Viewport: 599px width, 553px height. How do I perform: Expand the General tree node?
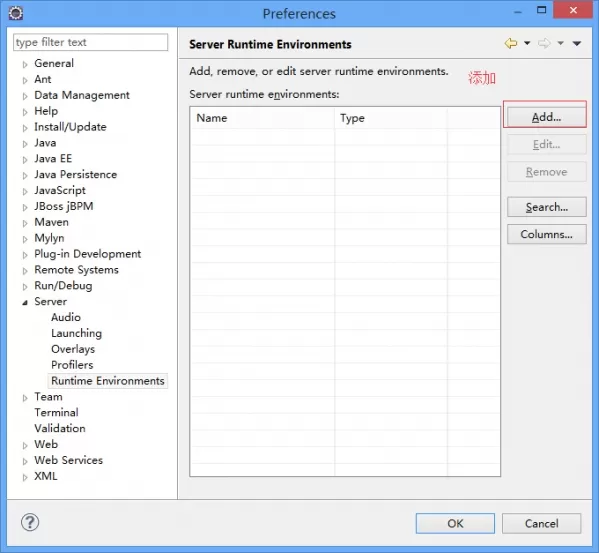pyautogui.click(x=25, y=64)
